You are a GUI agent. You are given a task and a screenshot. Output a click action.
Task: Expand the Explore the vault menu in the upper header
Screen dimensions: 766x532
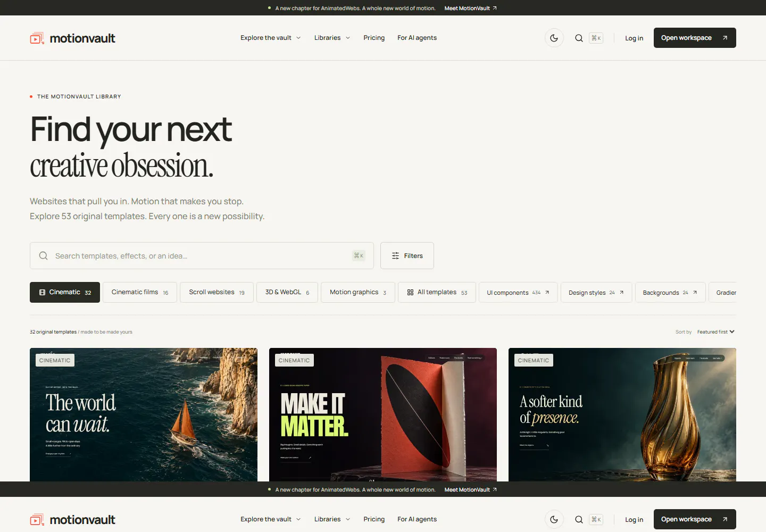coord(271,38)
